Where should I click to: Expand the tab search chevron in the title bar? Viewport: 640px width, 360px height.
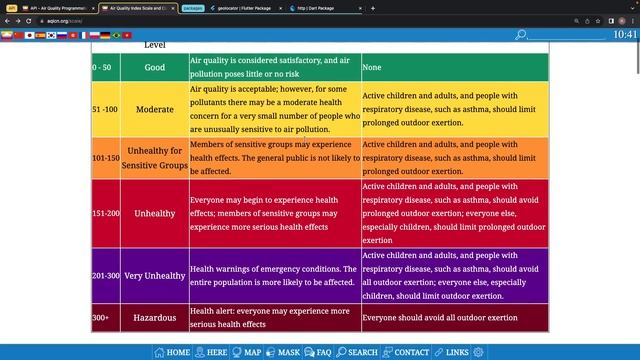coord(632,8)
